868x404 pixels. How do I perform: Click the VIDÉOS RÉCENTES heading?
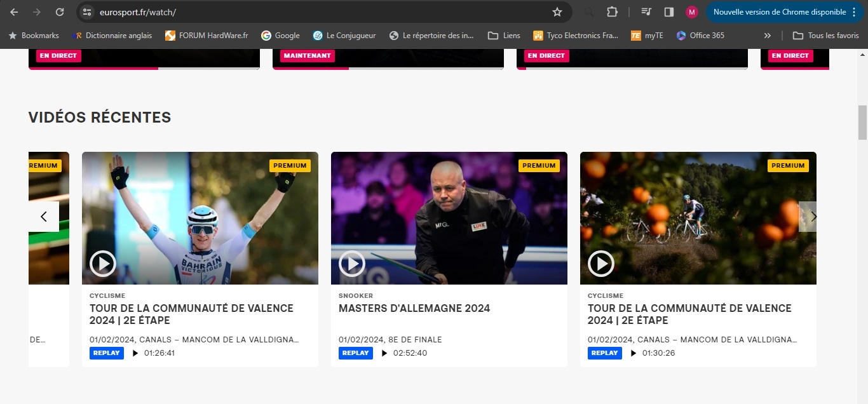[x=100, y=118]
